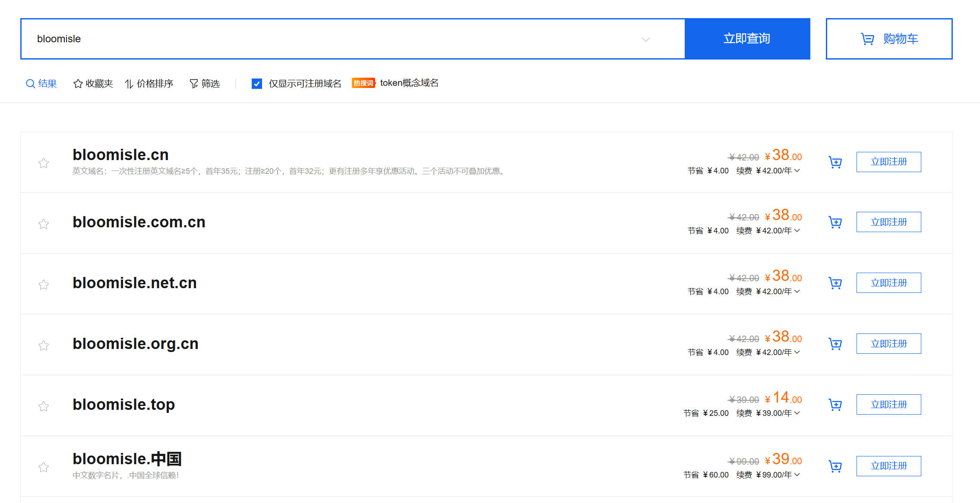The height and width of the screenshot is (503, 980).
Task: Select the bloomisle.com.cn domain name
Action: click(139, 222)
